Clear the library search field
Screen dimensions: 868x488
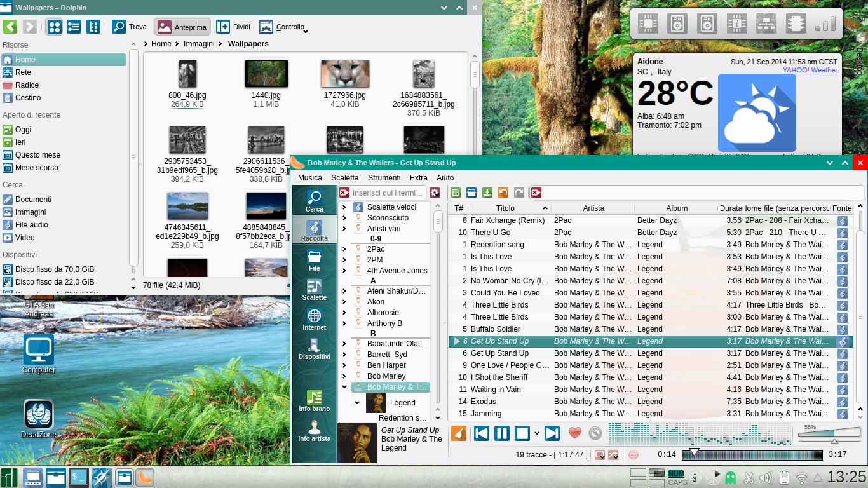coord(344,193)
